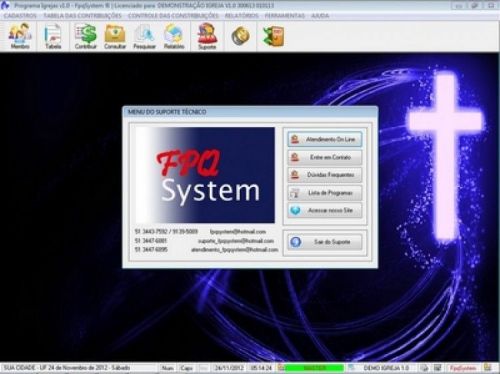Click Acessar nosso Site button
Screen dimensions: 500x374
pyautogui.click(x=325, y=210)
